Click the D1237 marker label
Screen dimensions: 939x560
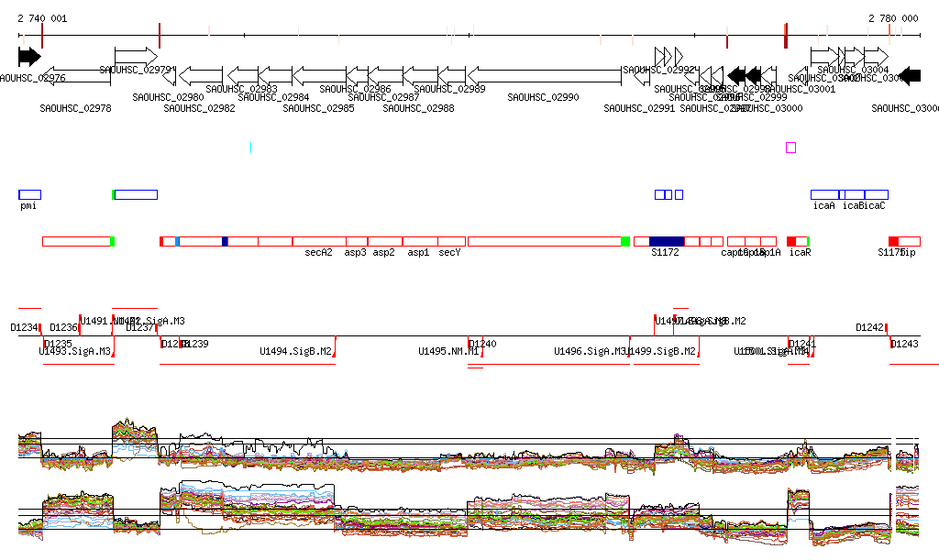(140, 327)
